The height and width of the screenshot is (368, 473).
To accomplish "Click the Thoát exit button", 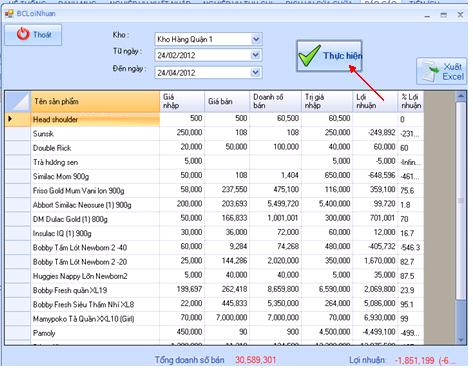I will pos(33,35).
